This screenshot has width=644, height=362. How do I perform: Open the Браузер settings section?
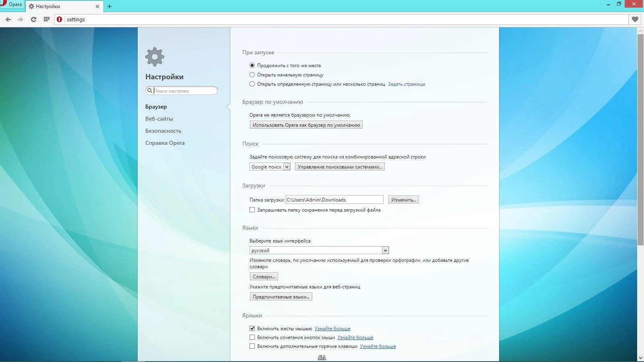156,107
